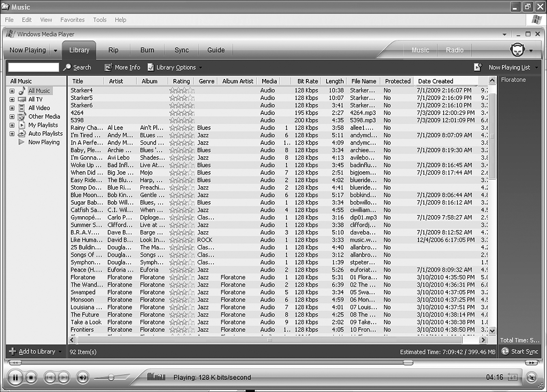Switch to the Sync tab
This screenshot has width=547, height=392.
pos(182,50)
